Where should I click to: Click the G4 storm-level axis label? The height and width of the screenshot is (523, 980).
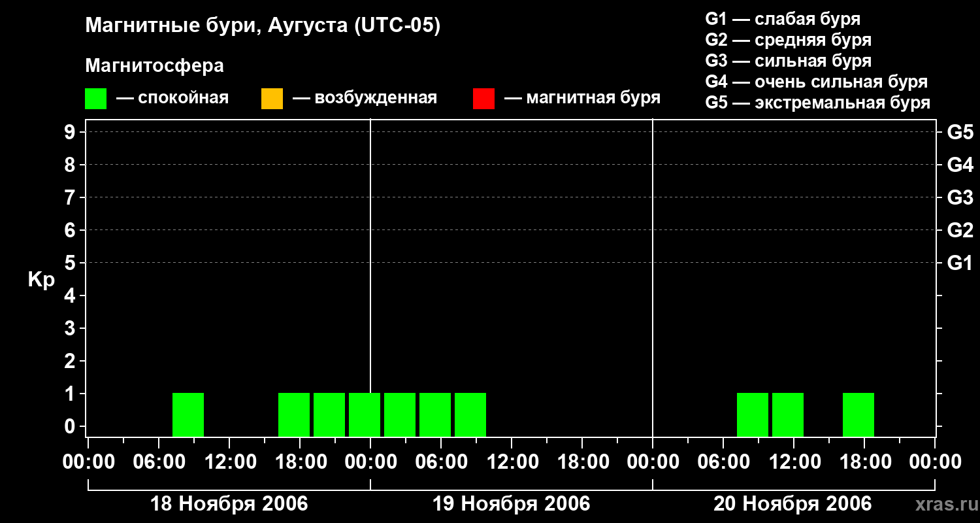960,165
